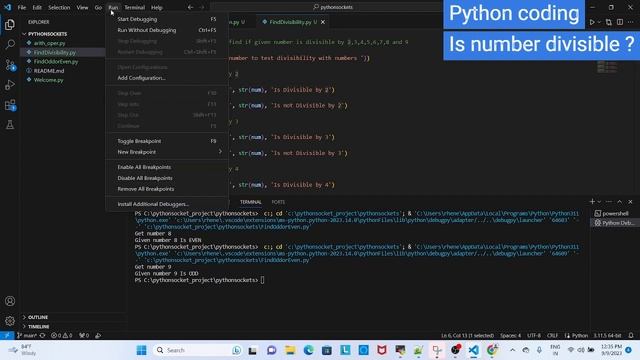Open the Source Control view icon
Viewport: 640px width, 360px height.
10,65
